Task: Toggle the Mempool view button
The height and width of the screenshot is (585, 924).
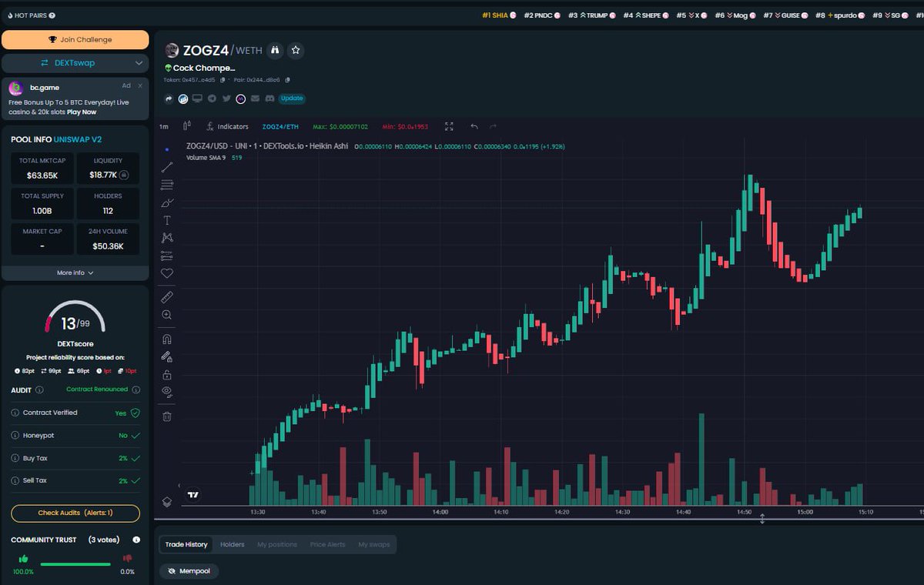Action: click(189, 571)
